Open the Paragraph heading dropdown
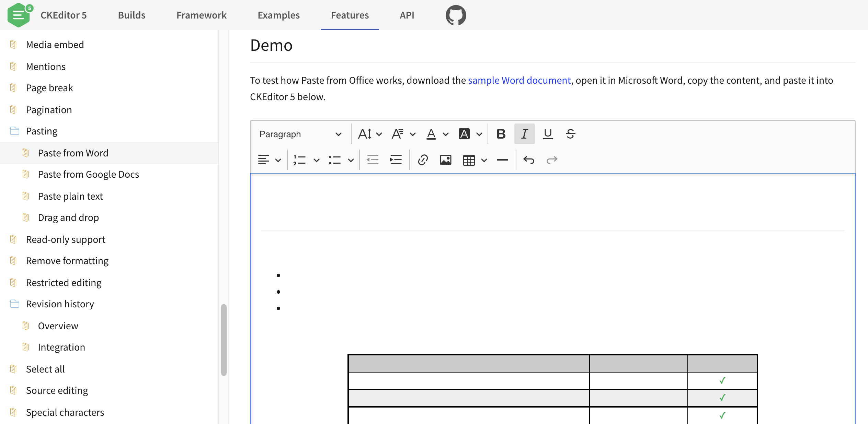 (300, 134)
